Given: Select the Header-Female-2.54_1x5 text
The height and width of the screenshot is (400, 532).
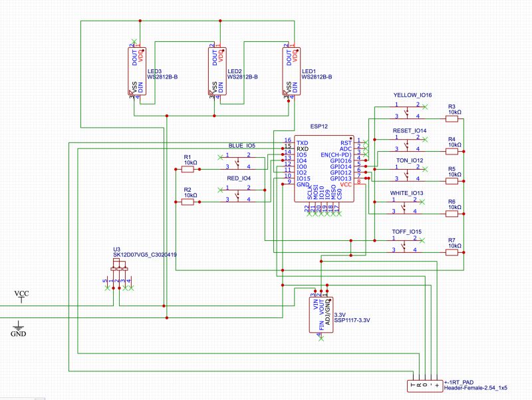Looking at the screenshot, I should [475, 388].
